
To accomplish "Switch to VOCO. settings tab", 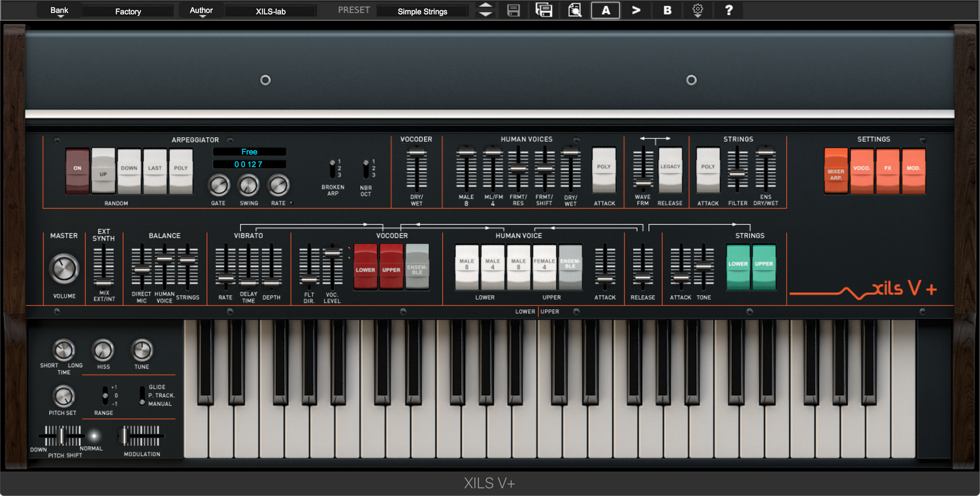I will (862, 171).
